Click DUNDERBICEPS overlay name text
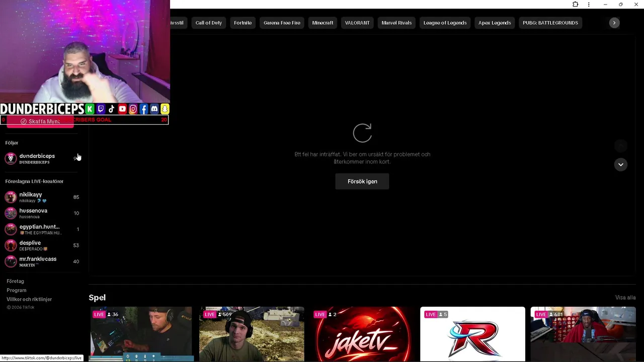 [42, 109]
